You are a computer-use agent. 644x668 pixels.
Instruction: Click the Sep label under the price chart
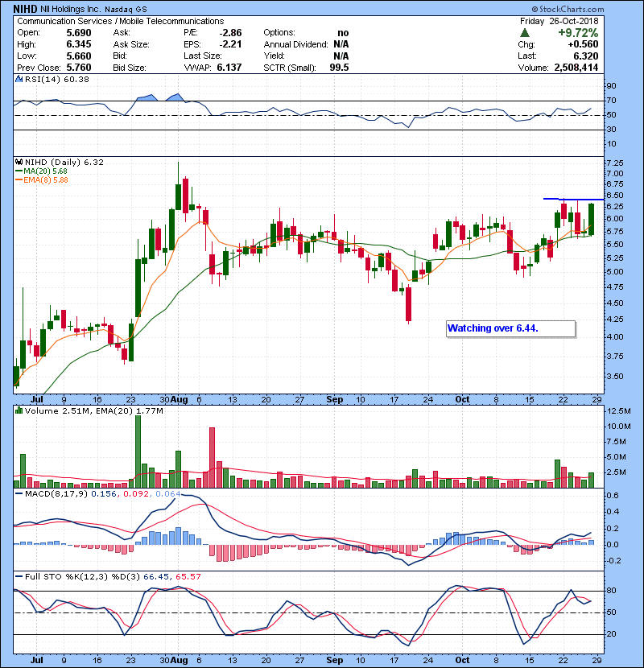coord(335,400)
